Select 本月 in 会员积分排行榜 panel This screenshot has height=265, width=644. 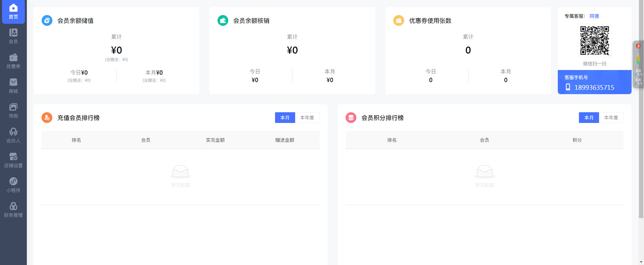(x=589, y=118)
